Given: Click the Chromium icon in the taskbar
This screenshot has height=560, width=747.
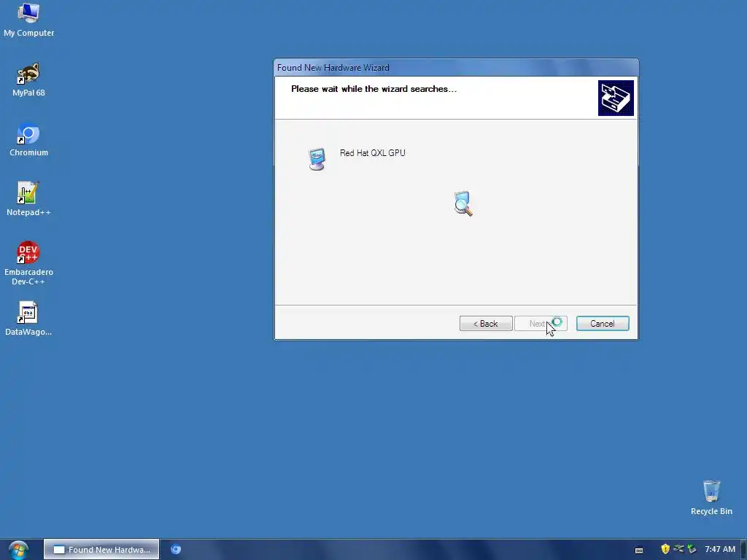Looking at the screenshot, I should point(176,550).
